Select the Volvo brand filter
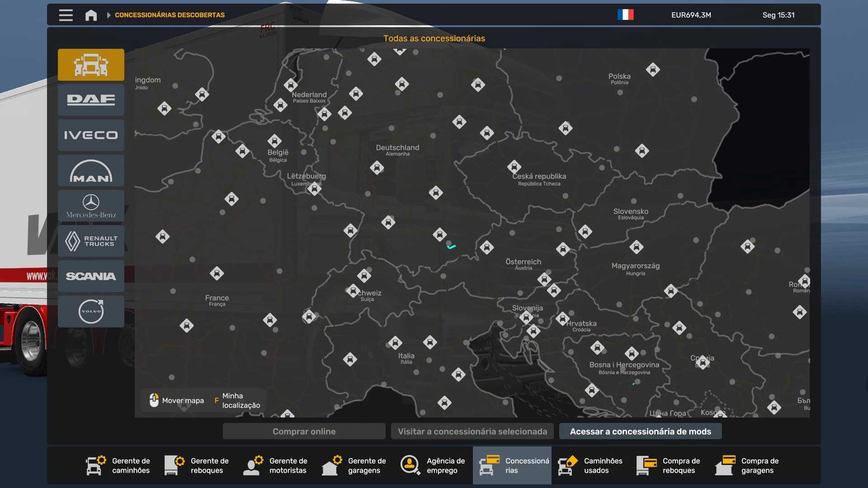Screen dimensions: 868x488 pos(91,311)
